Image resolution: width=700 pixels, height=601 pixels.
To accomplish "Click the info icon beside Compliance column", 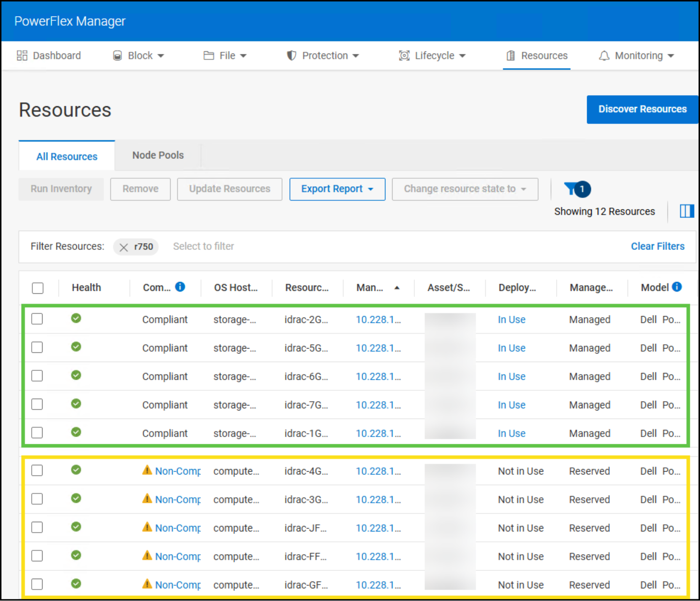I will point(180,287).
